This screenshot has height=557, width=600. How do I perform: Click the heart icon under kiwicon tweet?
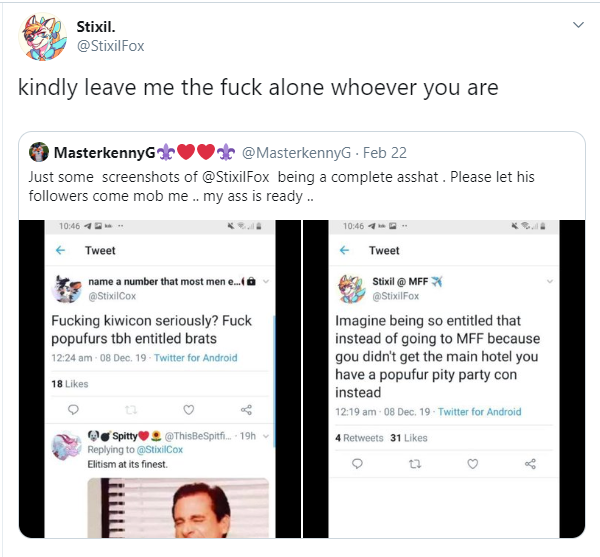click(189, 410)
